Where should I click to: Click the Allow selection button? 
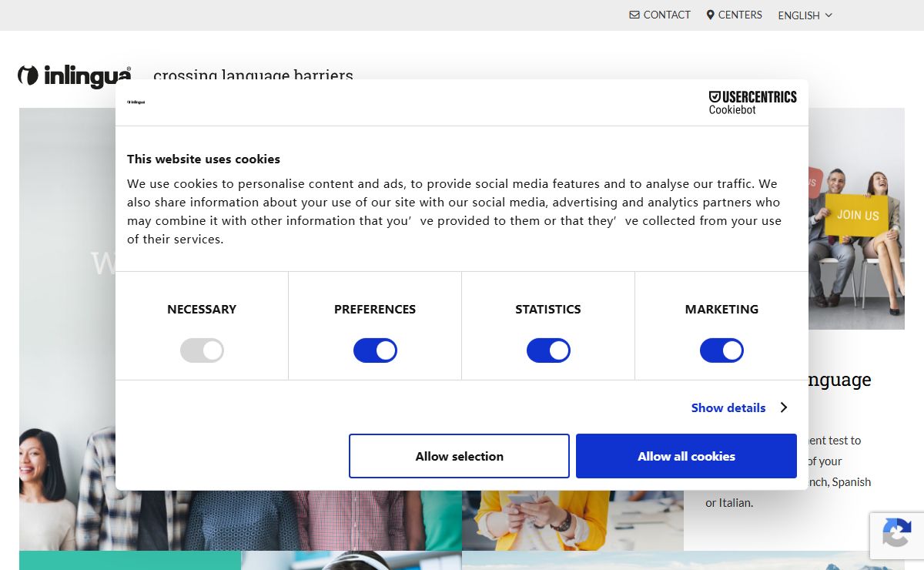459,456
